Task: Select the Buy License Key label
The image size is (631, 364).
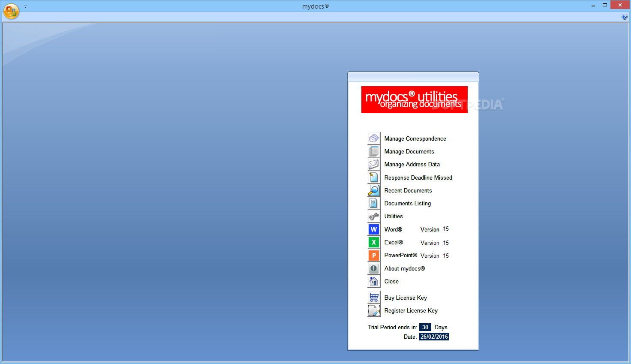Action: [x=406, y=298]
